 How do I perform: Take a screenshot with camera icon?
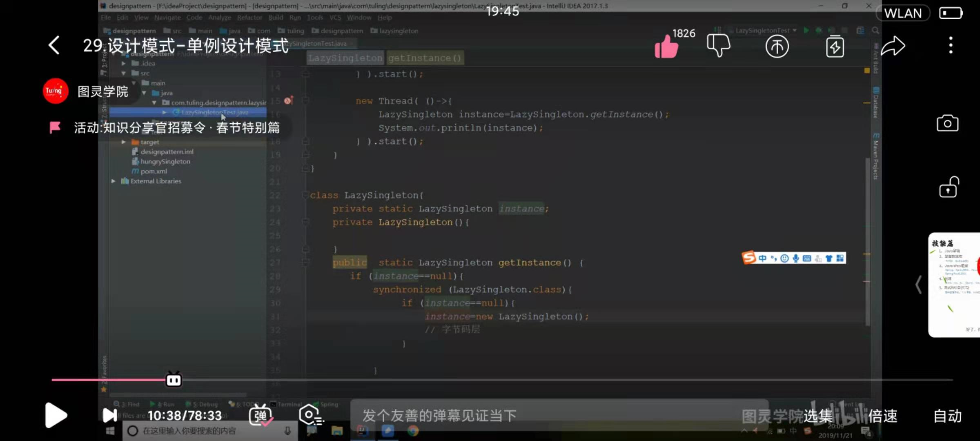(x=947, y=123)
